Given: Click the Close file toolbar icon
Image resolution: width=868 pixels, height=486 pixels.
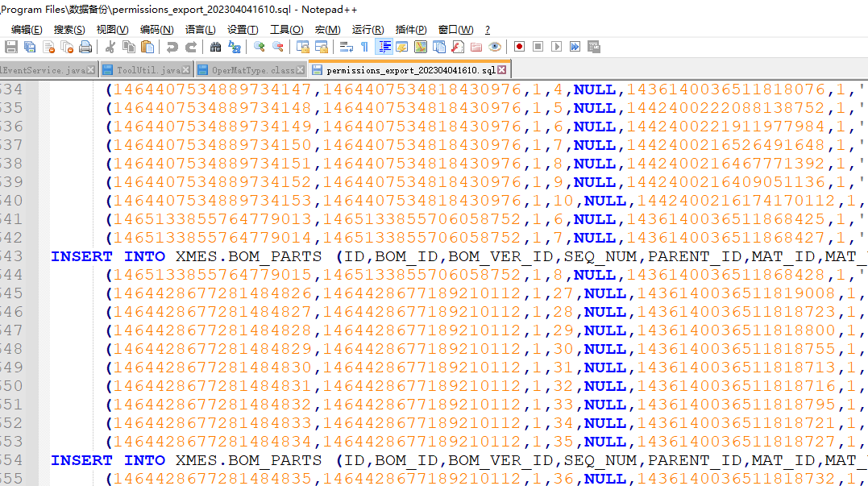Looking at the screenshot, I should click(x=48, y=47).
